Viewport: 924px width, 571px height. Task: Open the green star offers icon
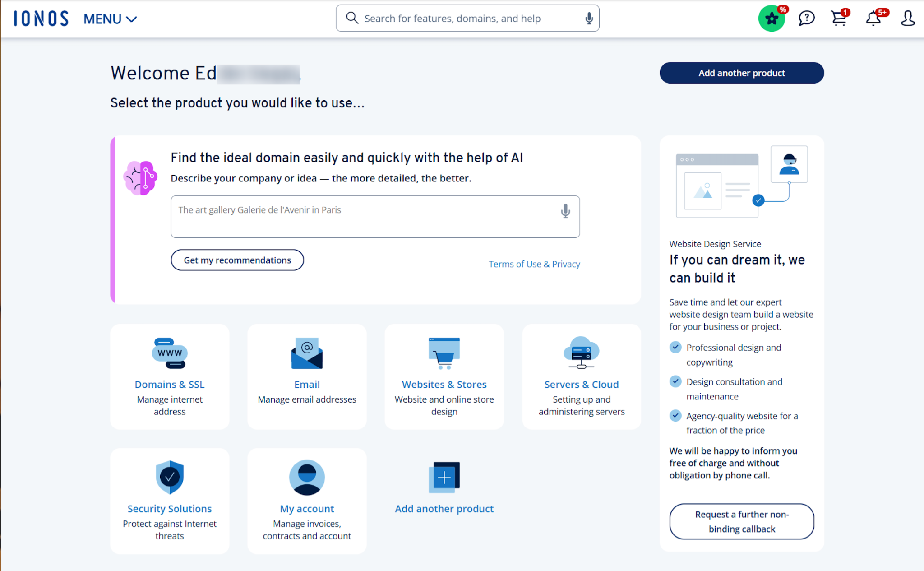point(772,19)
